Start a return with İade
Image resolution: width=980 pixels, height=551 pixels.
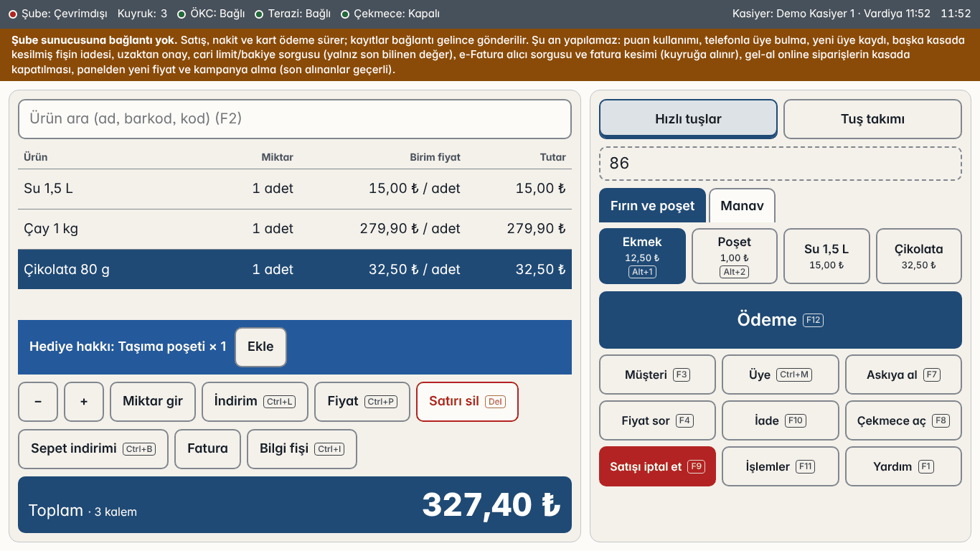[x=781, y=420]
